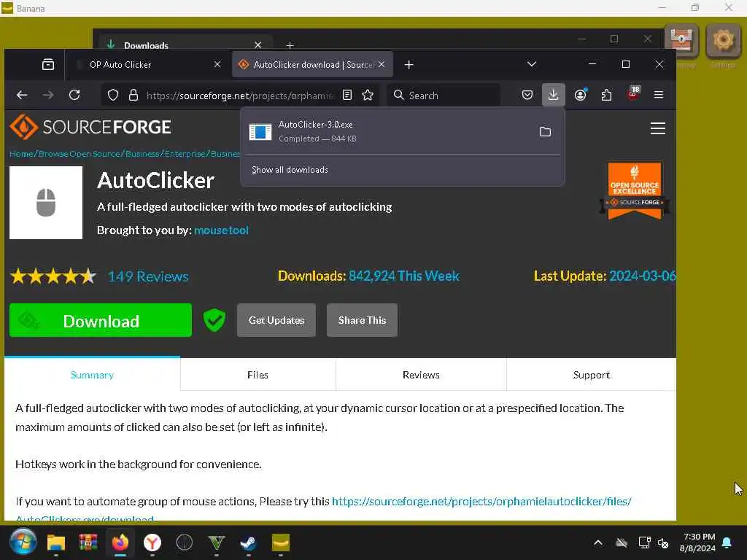747x560 pixels.
Task: Open the Summary tab
Action: click(92, 375)
